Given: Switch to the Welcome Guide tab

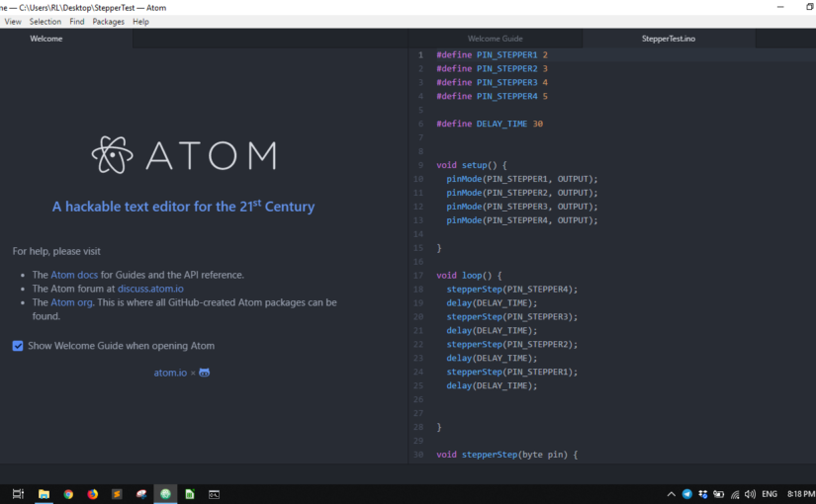Looking at the screenshot, I should point(495,39).
